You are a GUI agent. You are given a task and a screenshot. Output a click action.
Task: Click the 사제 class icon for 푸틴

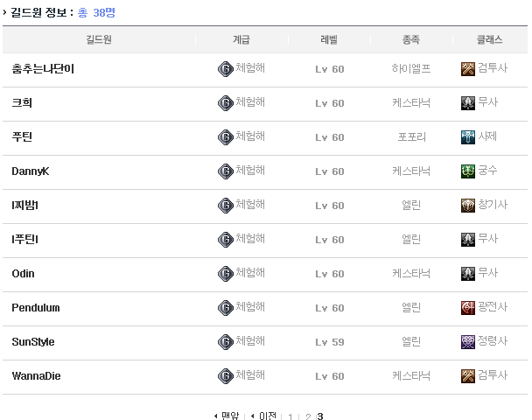click(x=468, y=137)
